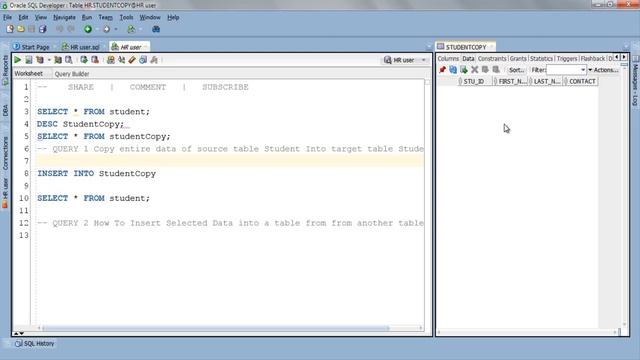The image size is (640, 360).
Task: Open the View menu
Action: [x=40, y=17]
